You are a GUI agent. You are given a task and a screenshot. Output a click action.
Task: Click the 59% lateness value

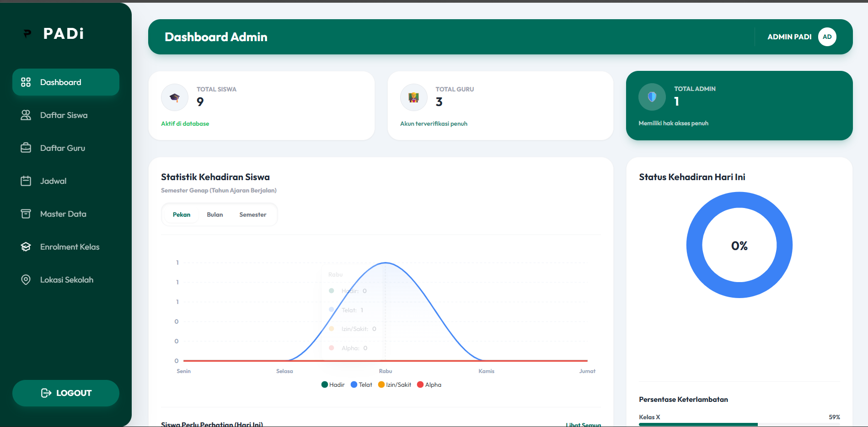click(x=834, y=417)
